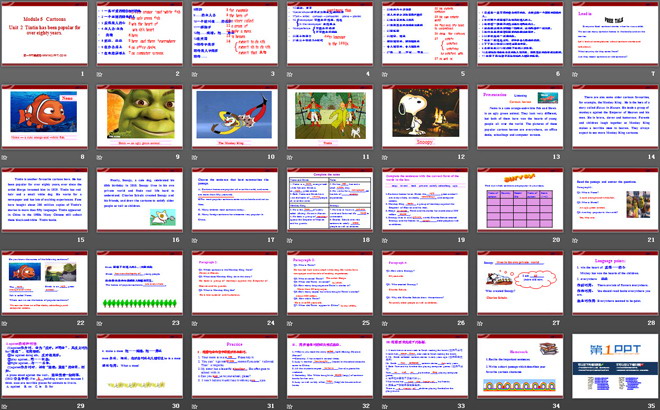
Task: Select slide 16 with small dog image
Action: (140, 200)
